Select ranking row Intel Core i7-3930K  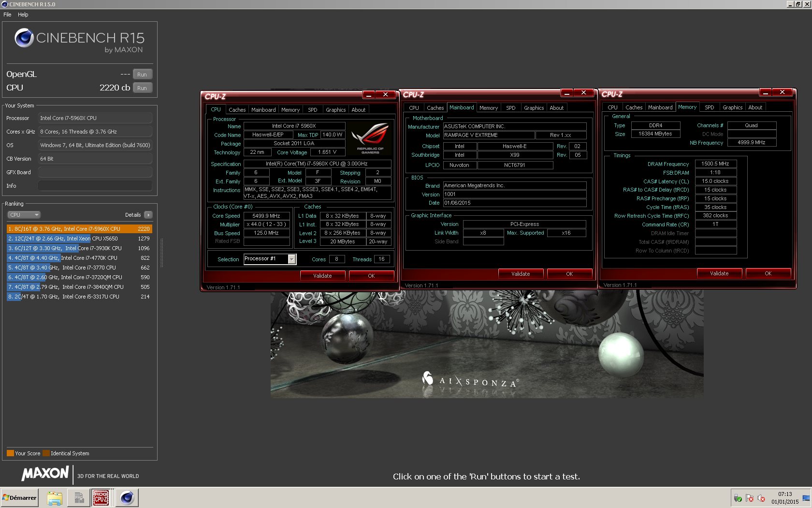coord(79,248)
